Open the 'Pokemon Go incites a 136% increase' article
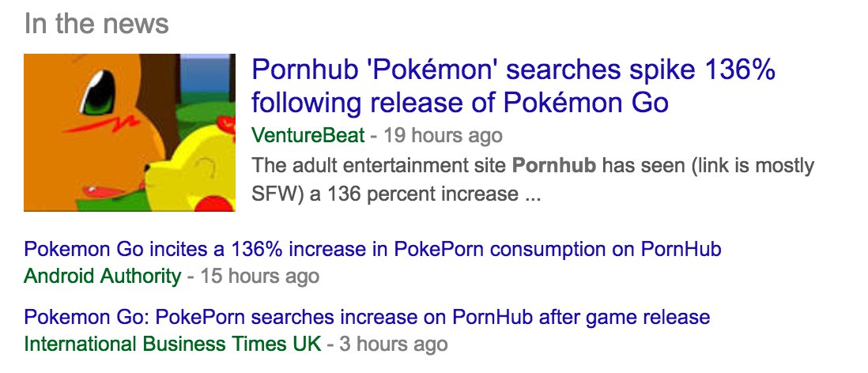 [x=372, y=250]
